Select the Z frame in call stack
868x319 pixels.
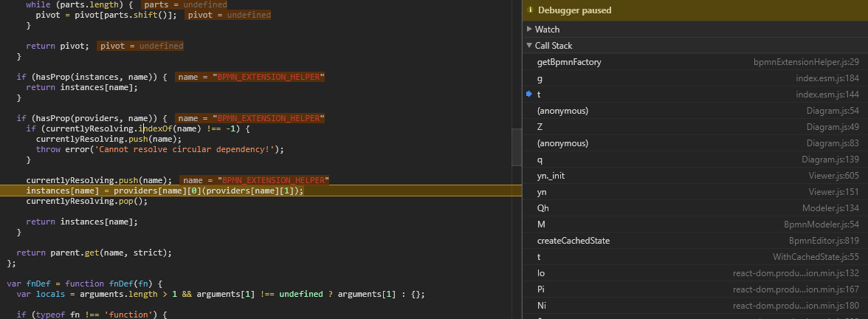click(x=695, y=127)
